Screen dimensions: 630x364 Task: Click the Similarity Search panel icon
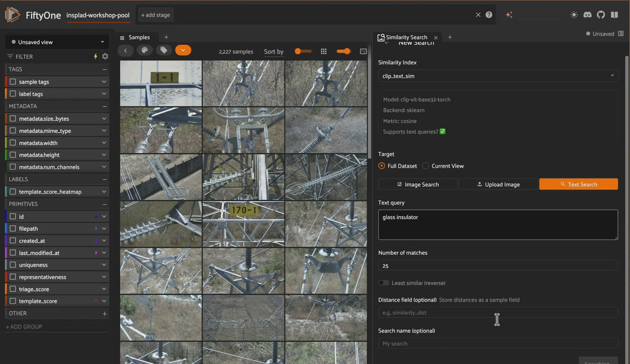[381, 37]
